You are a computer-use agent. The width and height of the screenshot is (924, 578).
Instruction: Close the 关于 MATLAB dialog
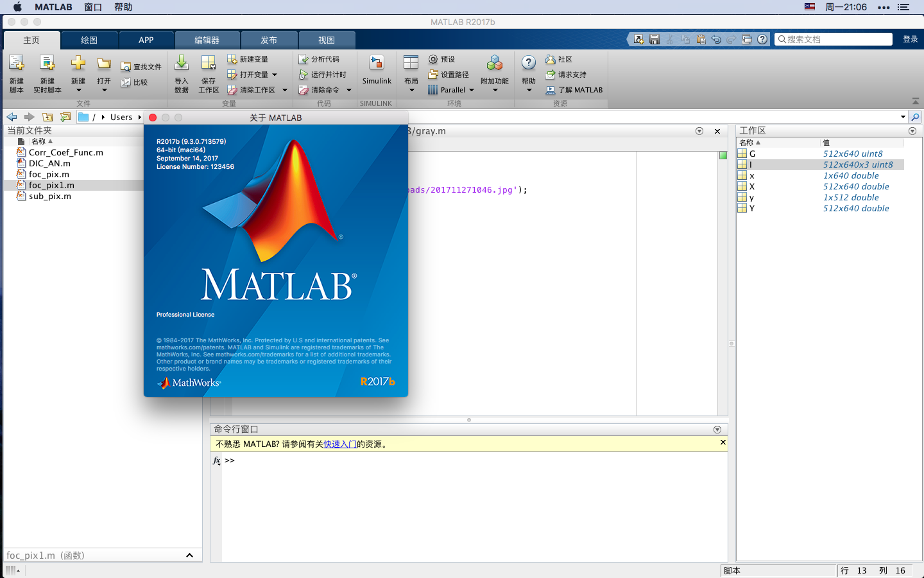click(x=153, y=118)
